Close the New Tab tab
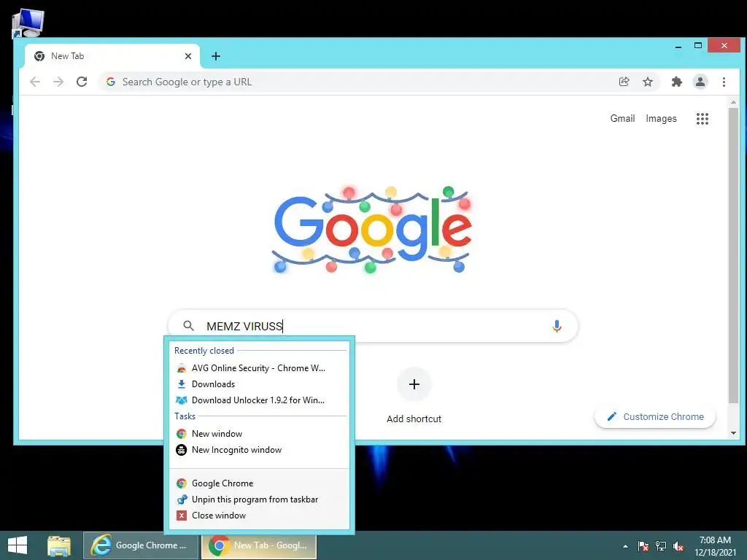This screenshot has width=747, height=560. 188,56
